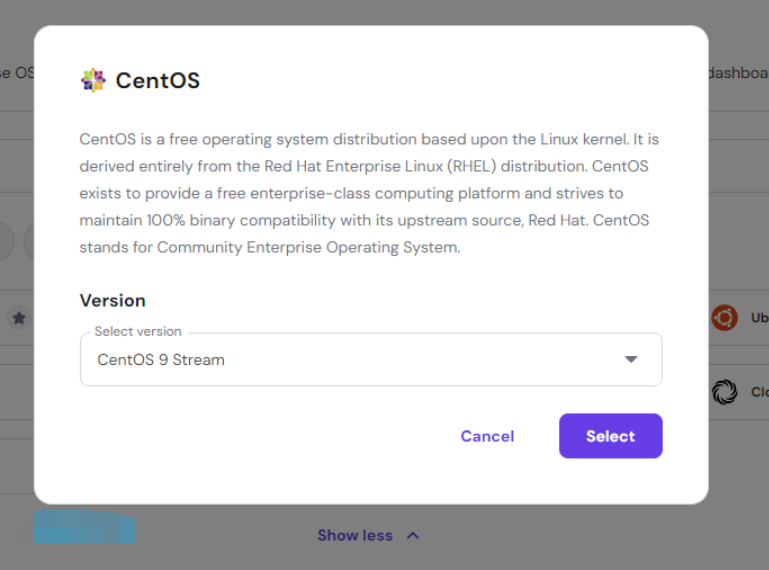The height and width of the screenshot is (570, 769).
Task: Click the small 'Select version' field label
Action: (138, 331)
